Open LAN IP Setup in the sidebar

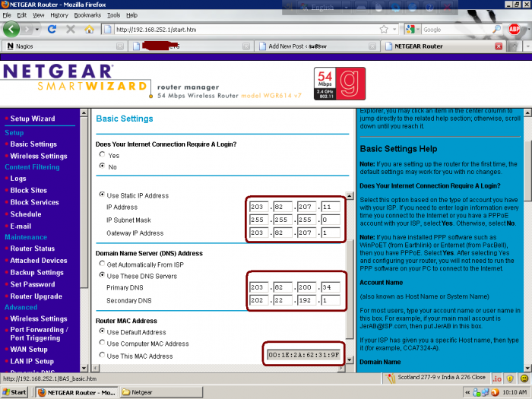point(32,361)
